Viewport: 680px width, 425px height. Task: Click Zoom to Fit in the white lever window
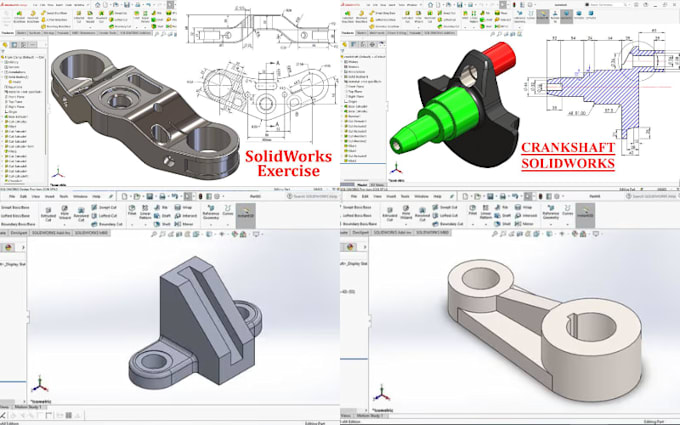click(x=494, y=234)
